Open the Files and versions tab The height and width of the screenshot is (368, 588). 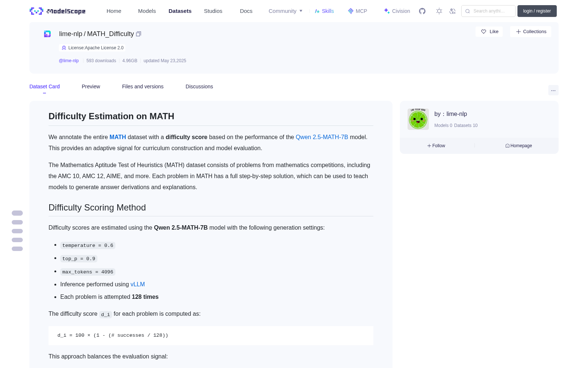143,86
